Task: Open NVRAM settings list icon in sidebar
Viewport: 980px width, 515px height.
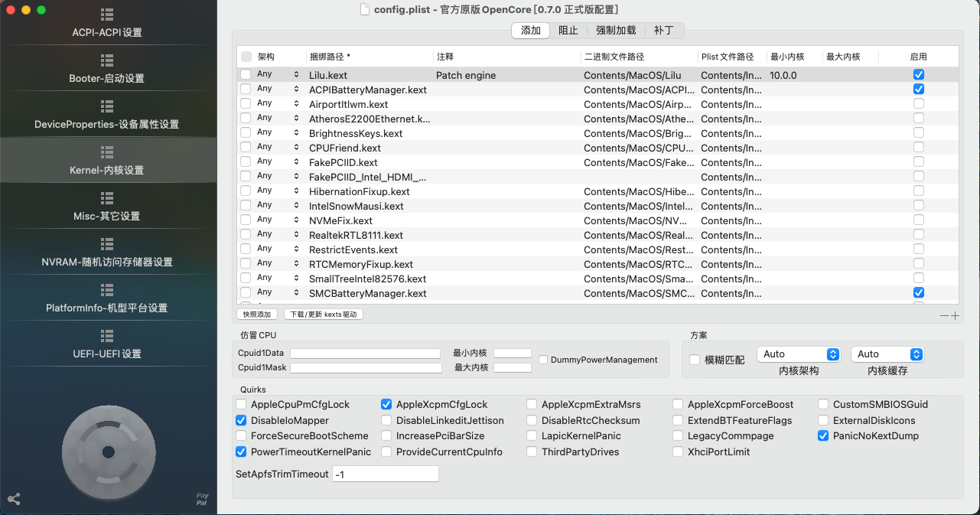Action: coord(107,244)
